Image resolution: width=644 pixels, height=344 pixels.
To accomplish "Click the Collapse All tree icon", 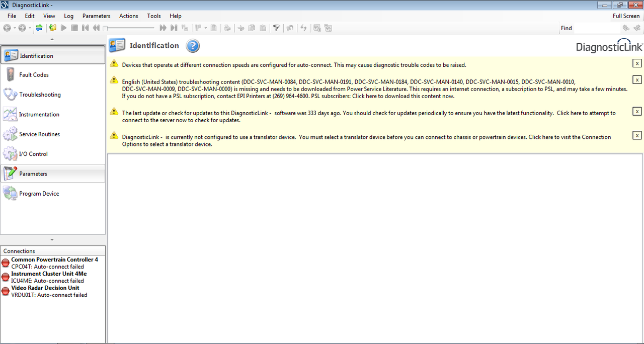I will tap(328, 28).
